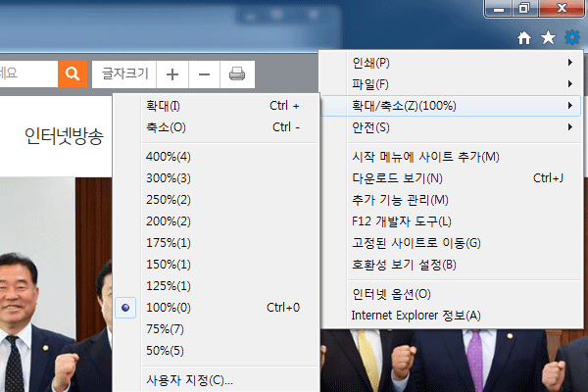Increase font size with plus button
Viewport: 588px width, 392px height.
[172, 74]
